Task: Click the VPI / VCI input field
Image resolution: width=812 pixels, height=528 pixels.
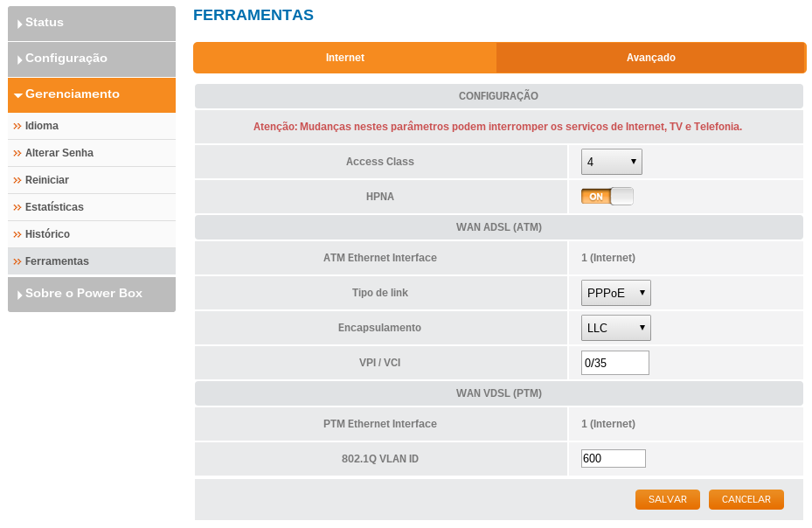Action: click(615, 363)
